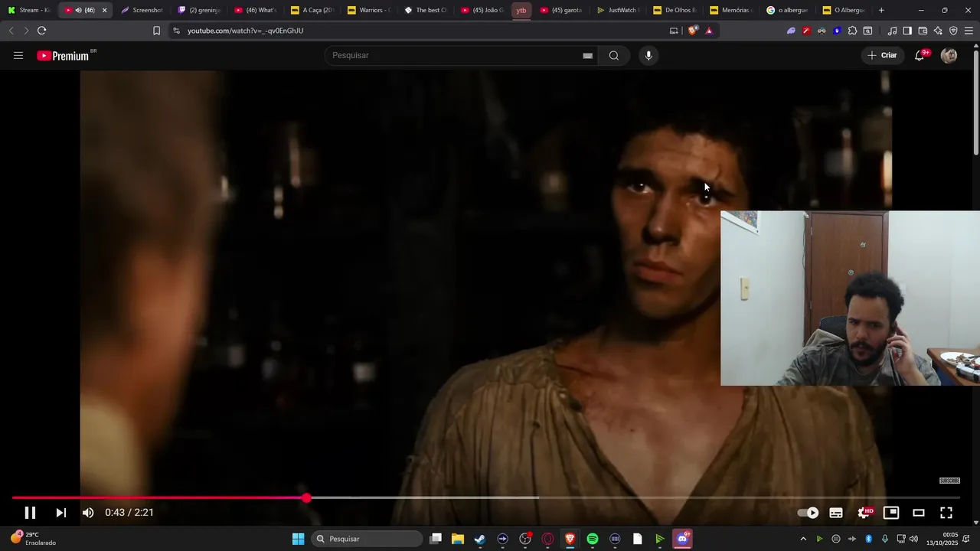Open the Windows Start menu
Screen dimensions: 980x551
[298, 539]
